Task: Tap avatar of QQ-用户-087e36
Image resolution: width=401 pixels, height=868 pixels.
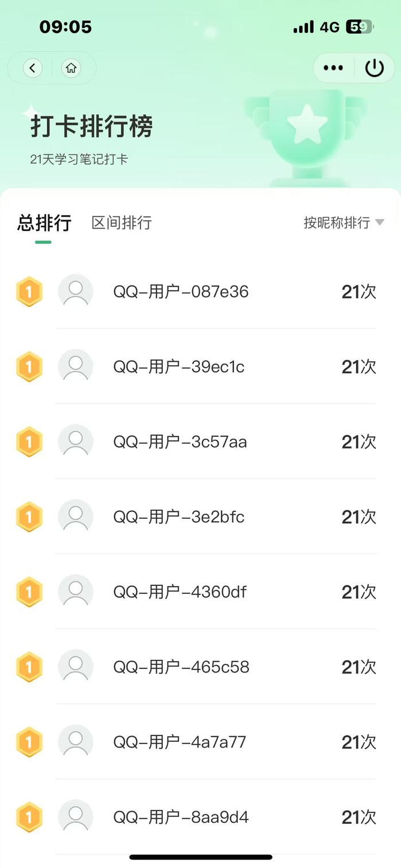Action: [76, 291]
